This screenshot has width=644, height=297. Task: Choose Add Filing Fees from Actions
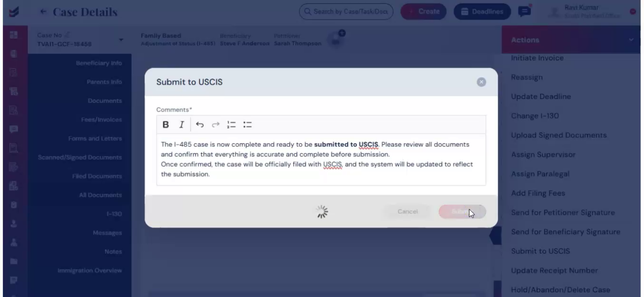tap(538, 193)
